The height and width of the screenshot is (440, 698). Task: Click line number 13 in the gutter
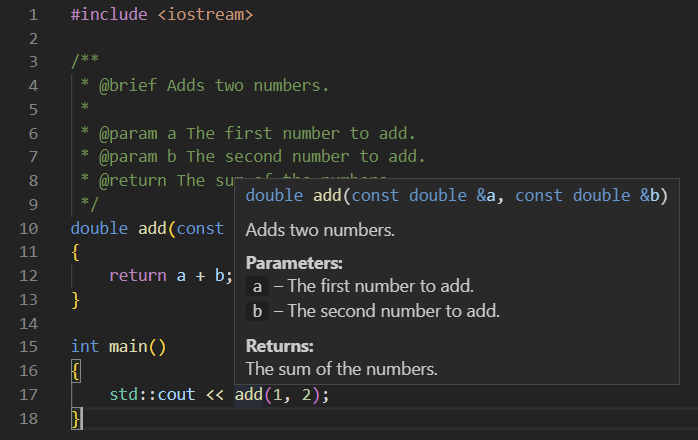(28, 300)
